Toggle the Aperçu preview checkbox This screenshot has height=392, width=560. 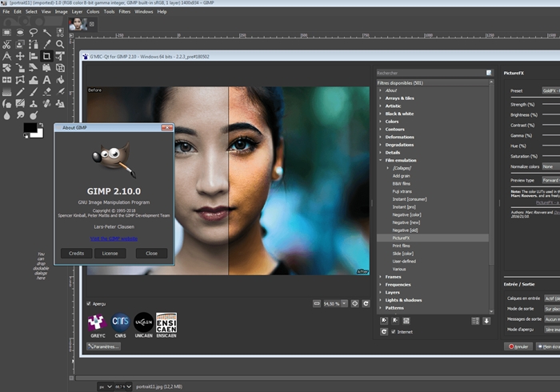pyautogui.click(x=89, y=304)
